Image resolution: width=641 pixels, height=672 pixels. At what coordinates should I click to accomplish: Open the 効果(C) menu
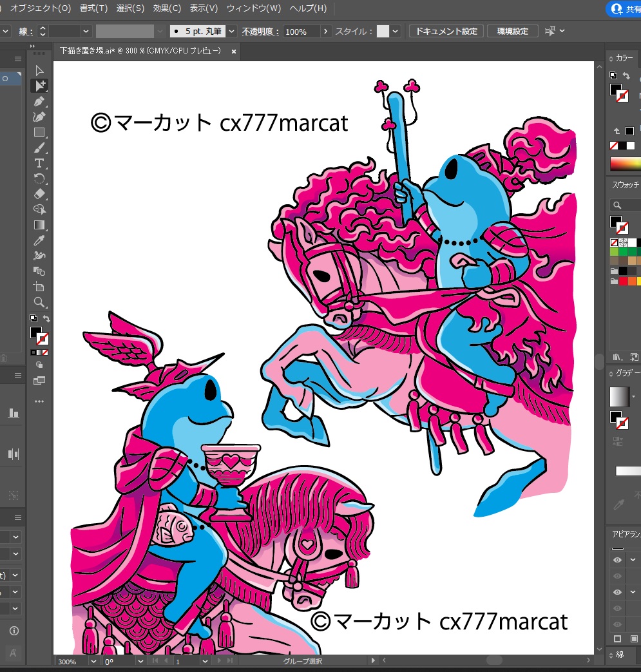tap(167, 8)
